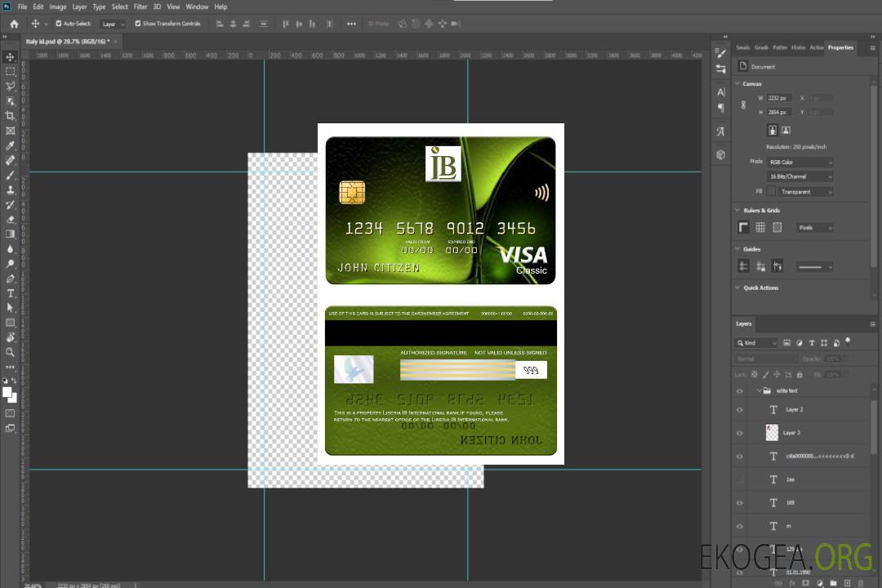Set canvas to landscape orientation
882x588 pixels.
786,131
